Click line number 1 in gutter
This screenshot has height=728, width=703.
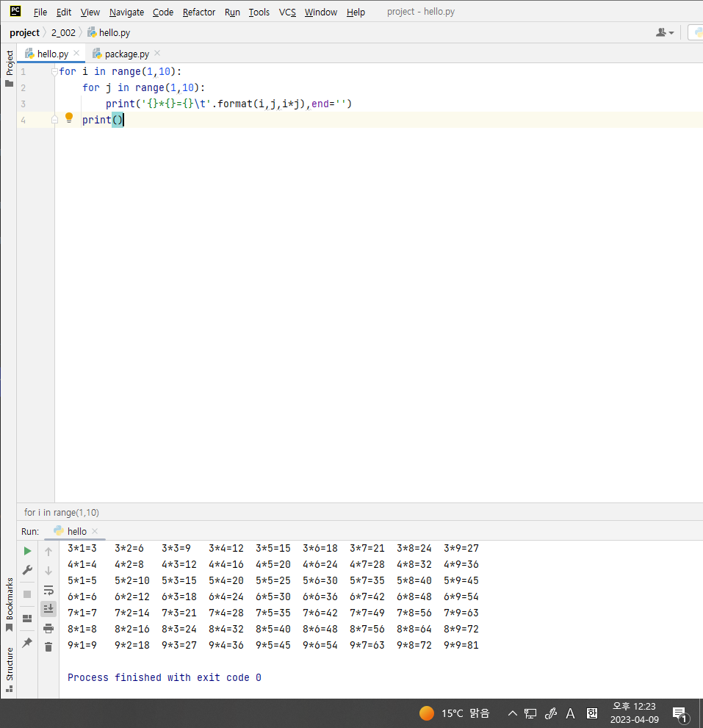(x=24, y=71)
